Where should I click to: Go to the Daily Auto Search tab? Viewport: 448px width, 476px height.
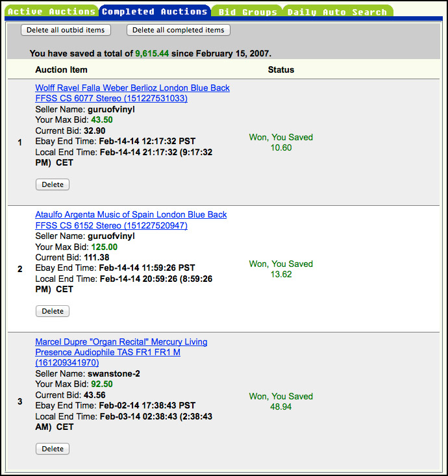coord(337,12)
